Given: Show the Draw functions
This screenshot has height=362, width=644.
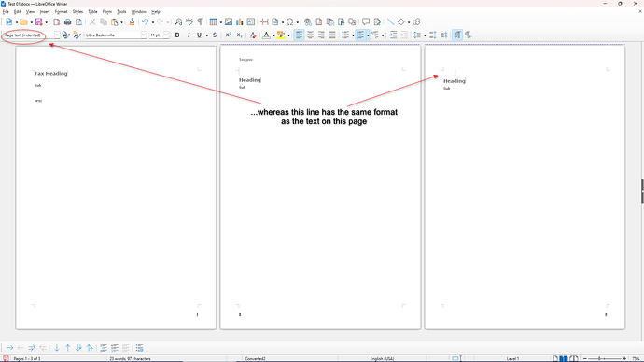Looking at the screenshot, I should point(416,21).
